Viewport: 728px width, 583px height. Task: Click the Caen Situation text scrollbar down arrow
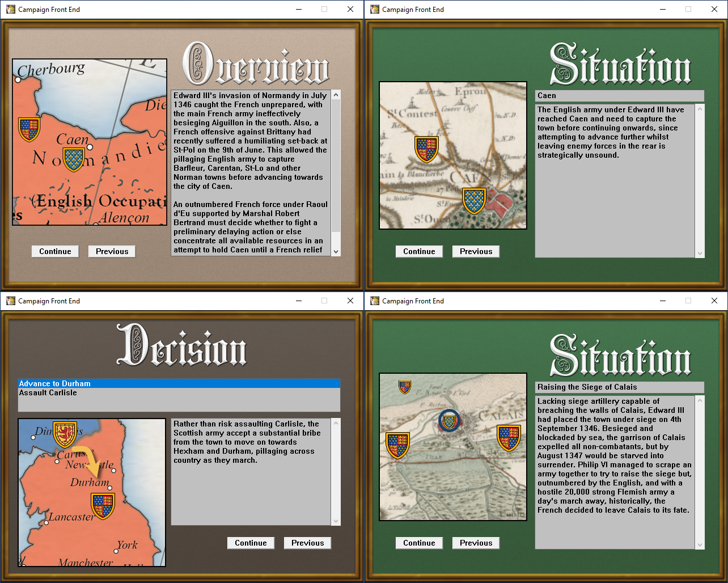(700, 253)
